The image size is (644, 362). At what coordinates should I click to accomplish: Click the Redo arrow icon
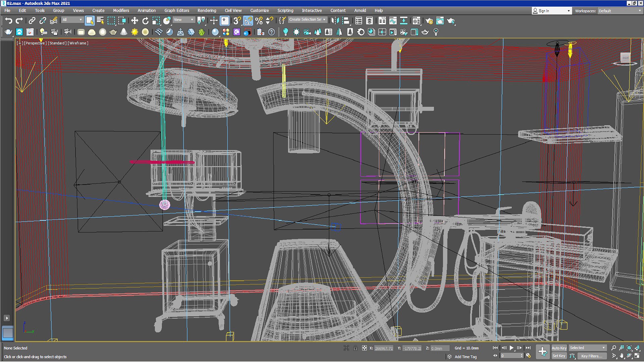pyautogui.click(x=19, y=21)
